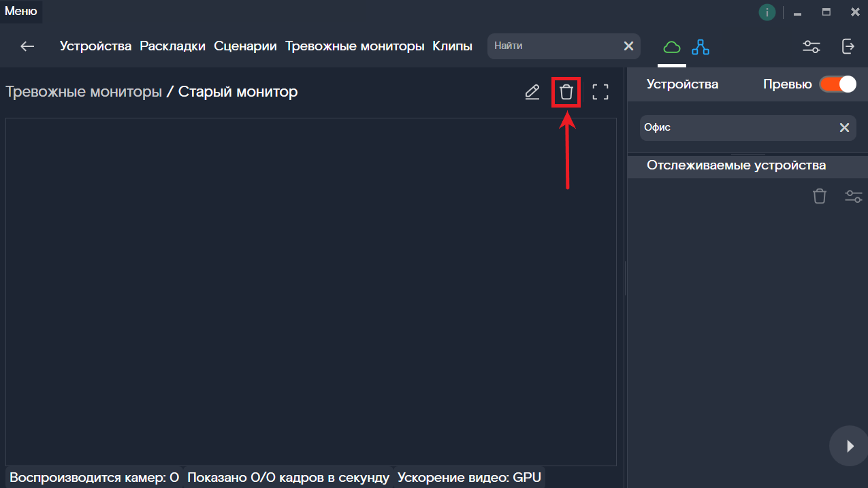
Task: Open the Меню button
Action: (21, 11)
